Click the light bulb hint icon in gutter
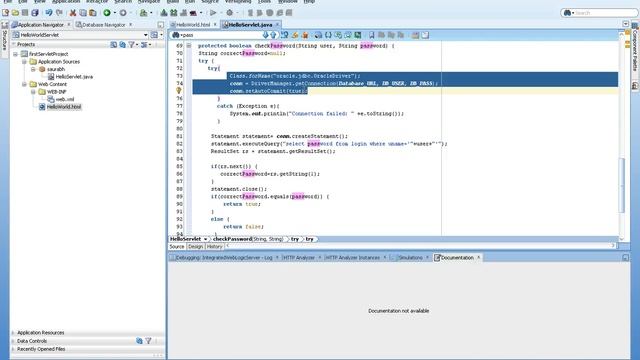The image size is (640, 360). 179,91
